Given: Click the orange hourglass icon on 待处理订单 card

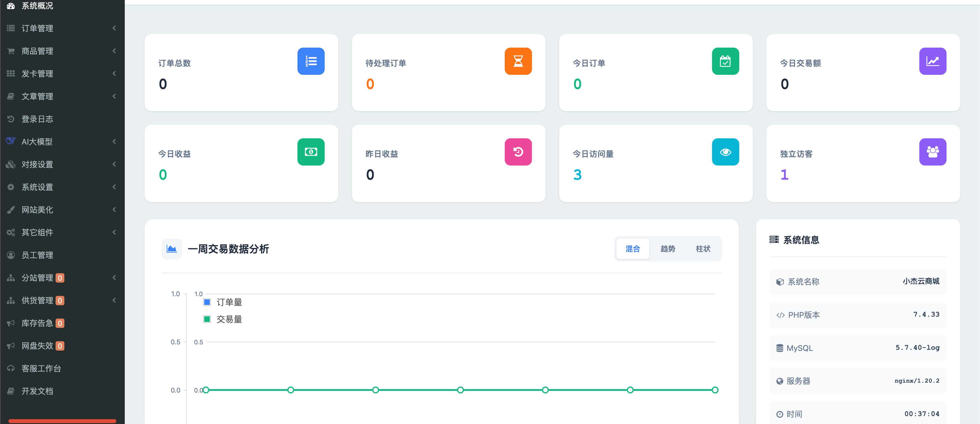Looking at the screenshot, I should pos(518,61).
